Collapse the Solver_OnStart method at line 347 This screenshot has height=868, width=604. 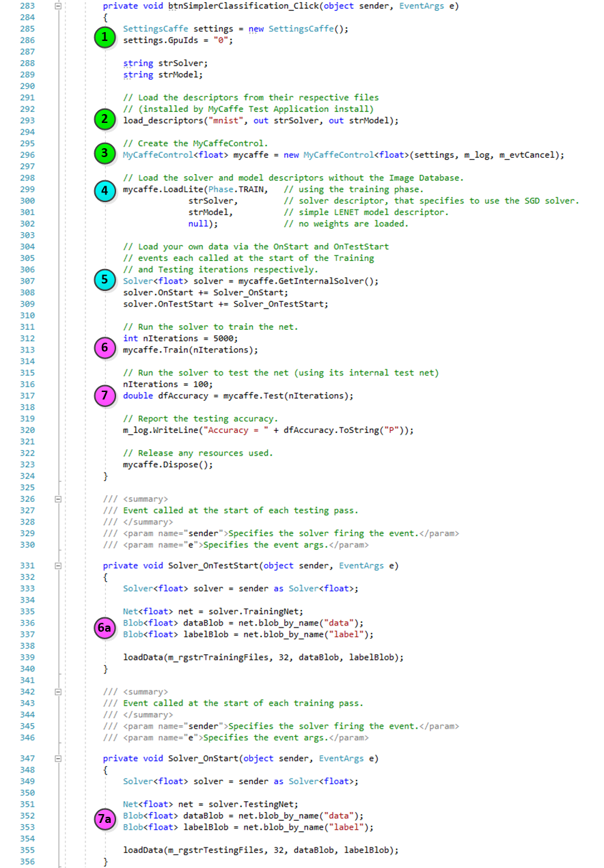point(58,758)
